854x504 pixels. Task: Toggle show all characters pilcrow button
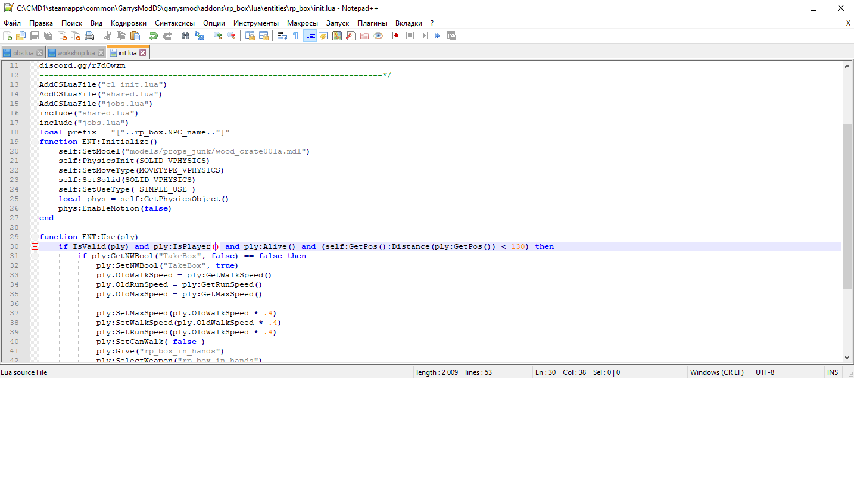(x=295, y=36)
